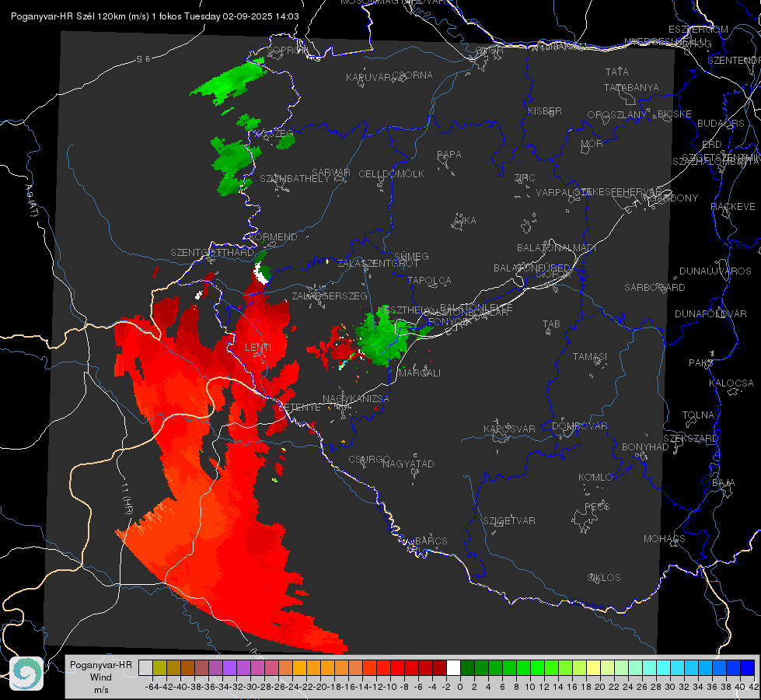Click the KAPOSVÁR city label

click(510, 429)
